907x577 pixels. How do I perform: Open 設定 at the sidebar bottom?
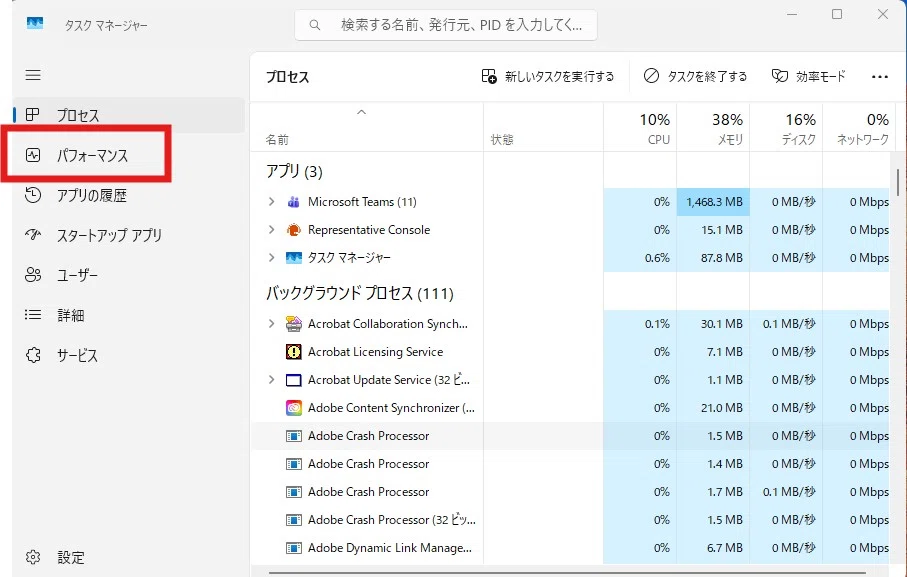click(128, 557)
